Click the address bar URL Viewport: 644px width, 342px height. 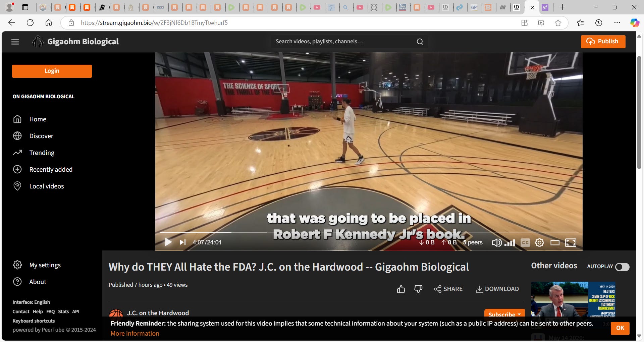click(154, 23)
